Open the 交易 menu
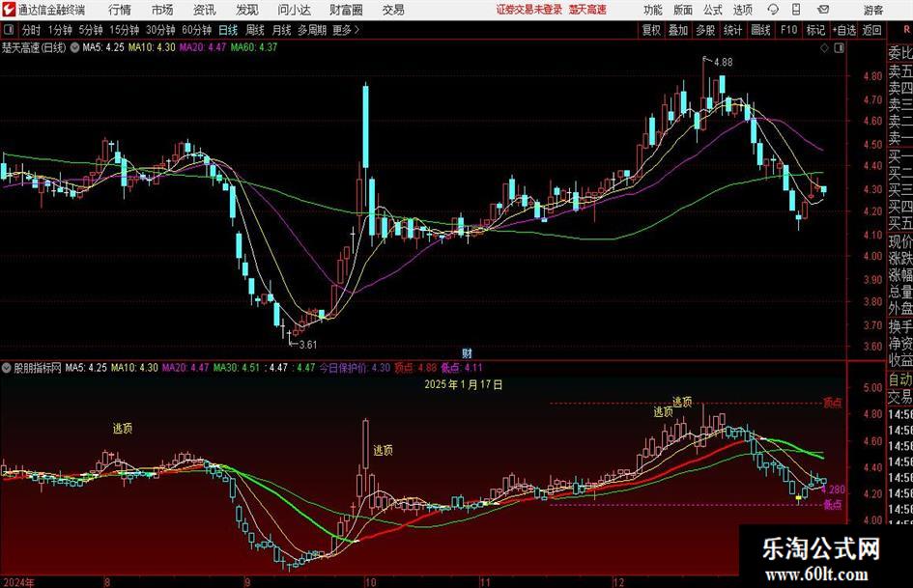 pos(393,10)
